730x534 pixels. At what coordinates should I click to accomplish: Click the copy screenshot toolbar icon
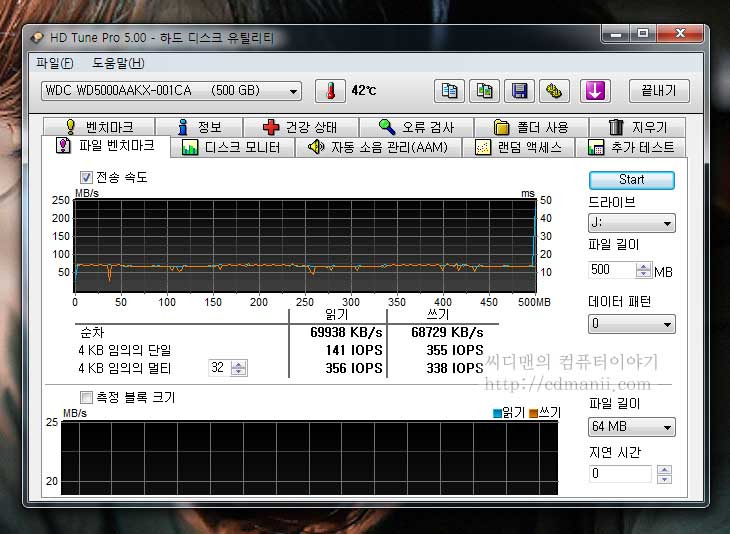(x=484, y=91)
